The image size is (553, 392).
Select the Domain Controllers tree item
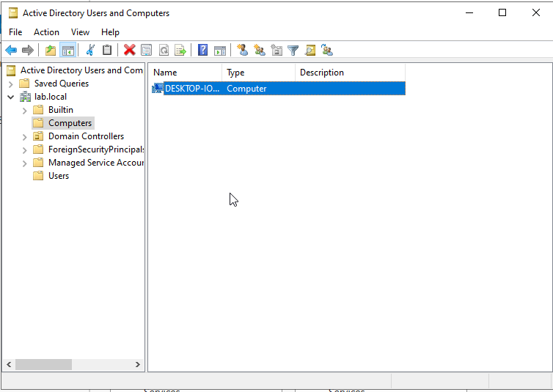(x=86, y=136)
